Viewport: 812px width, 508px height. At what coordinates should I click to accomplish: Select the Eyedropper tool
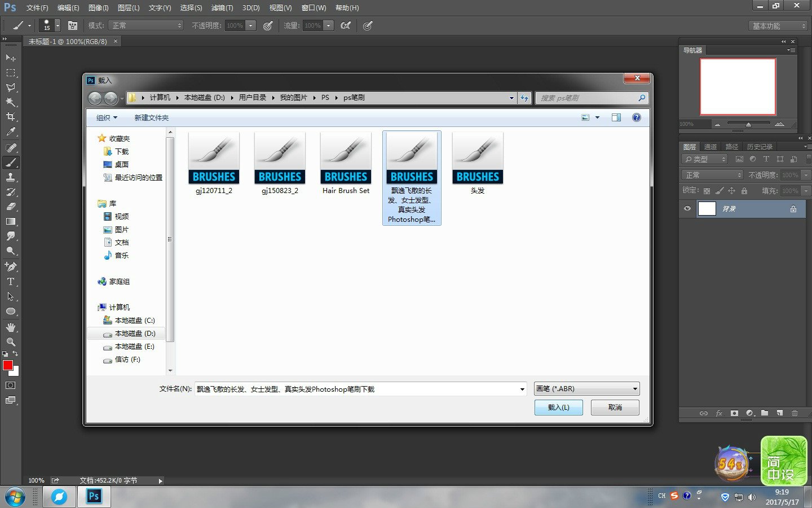click(11, 132)
